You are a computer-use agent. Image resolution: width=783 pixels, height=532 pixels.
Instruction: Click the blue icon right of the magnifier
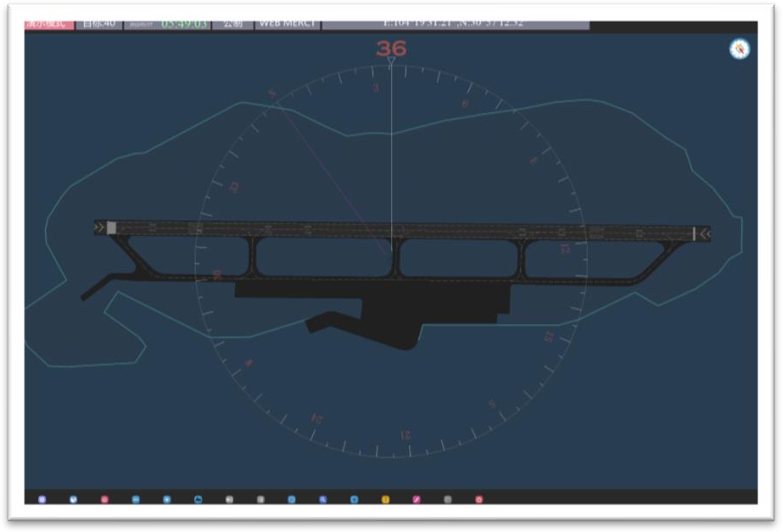354,499
